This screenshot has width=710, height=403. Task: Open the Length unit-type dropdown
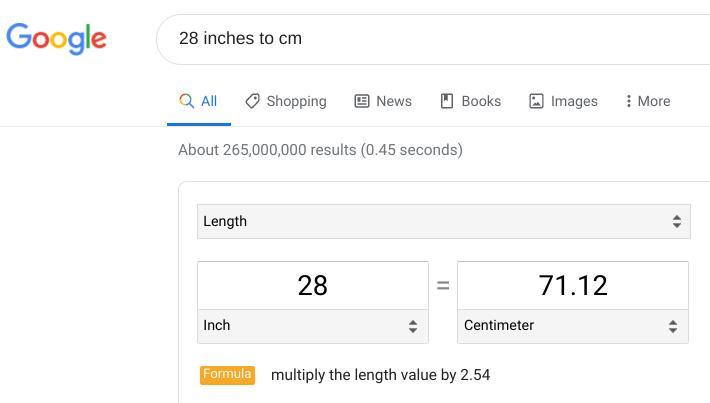tap(443, 221)
